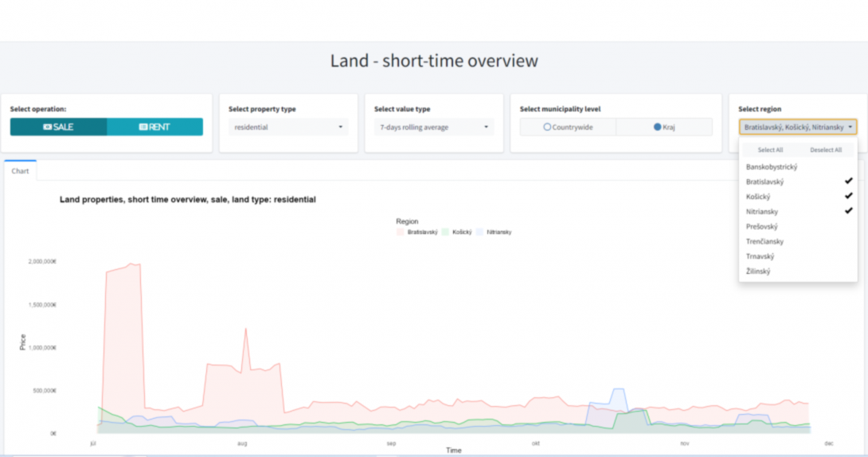Toggle Nitriansky legend color swatch

click(479, 232)
